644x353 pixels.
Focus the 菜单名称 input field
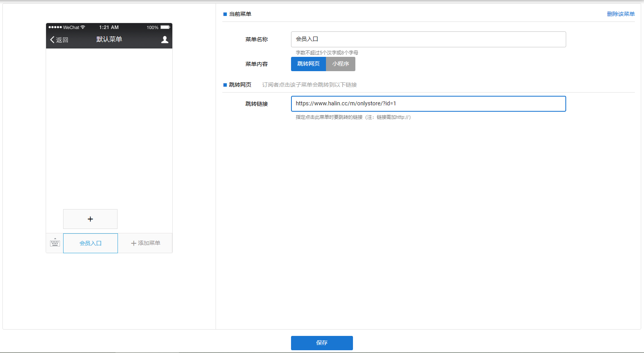[x=428, y=39]
